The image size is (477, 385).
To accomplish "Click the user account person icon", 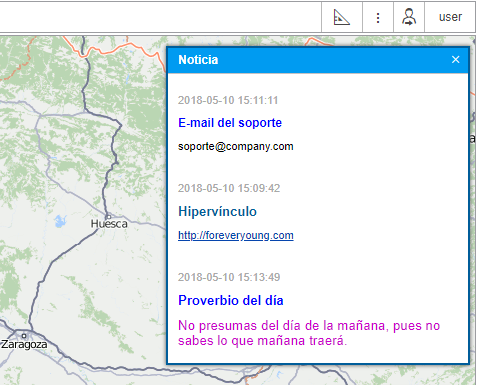I will click(x=409, y=17).
